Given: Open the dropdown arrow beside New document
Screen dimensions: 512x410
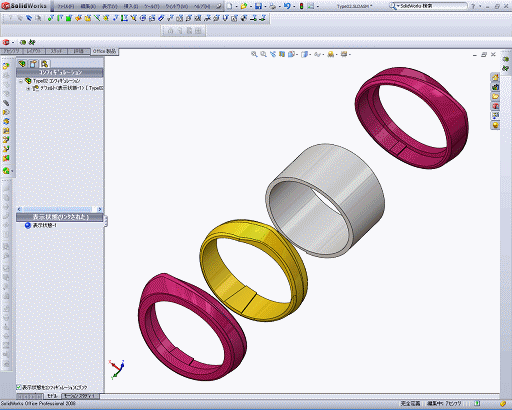Looking at the screenshot, I should tap(236, 6).
